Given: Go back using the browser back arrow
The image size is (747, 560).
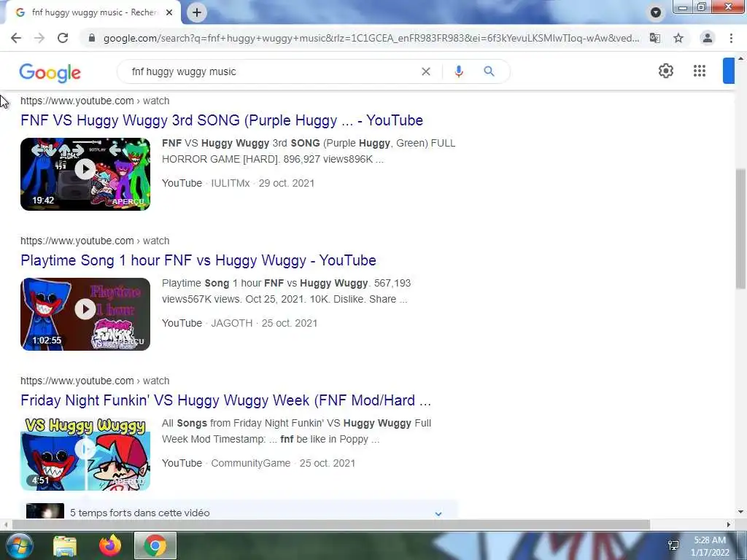Looking at the screenshot, I should pos(16,38).
